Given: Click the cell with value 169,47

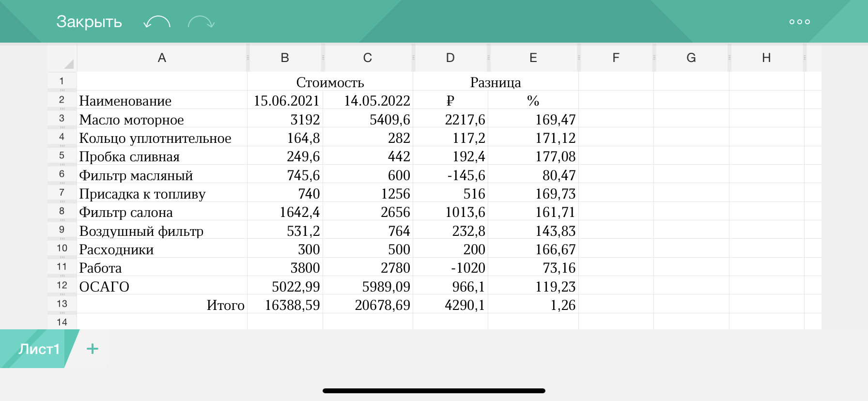Looking at the screenshot, I should coord(533,119).
